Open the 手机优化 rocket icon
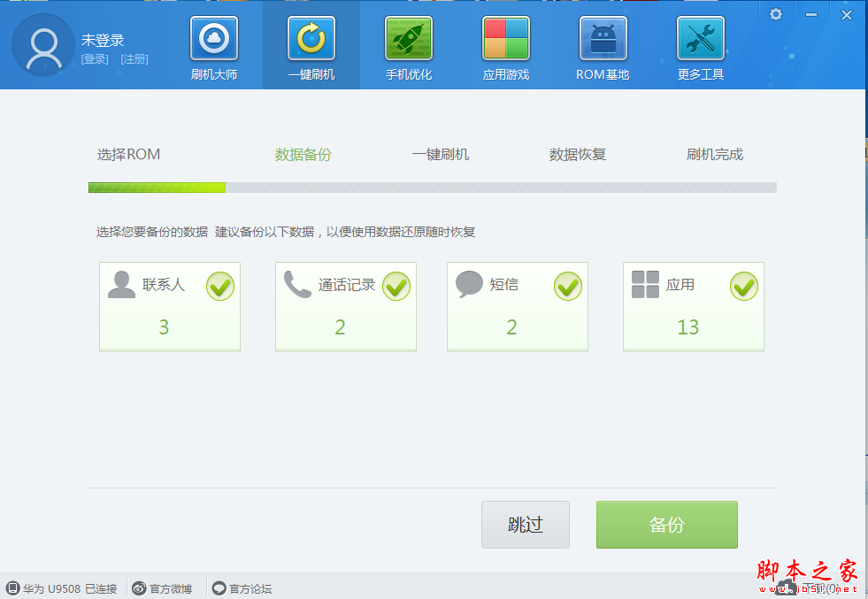 [x=409, y=38]
